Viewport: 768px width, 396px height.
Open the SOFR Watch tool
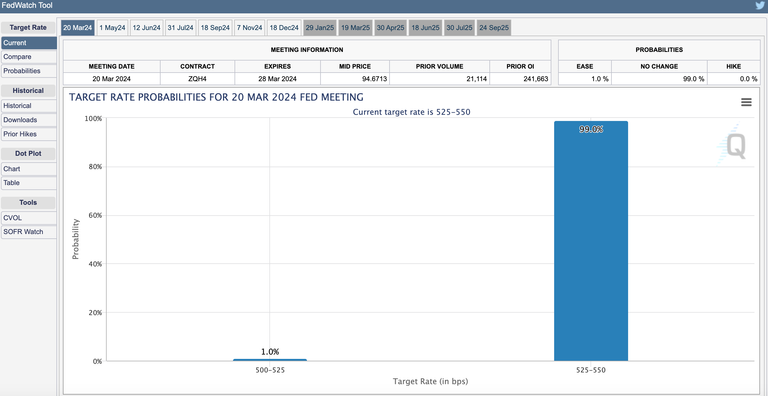28,232
